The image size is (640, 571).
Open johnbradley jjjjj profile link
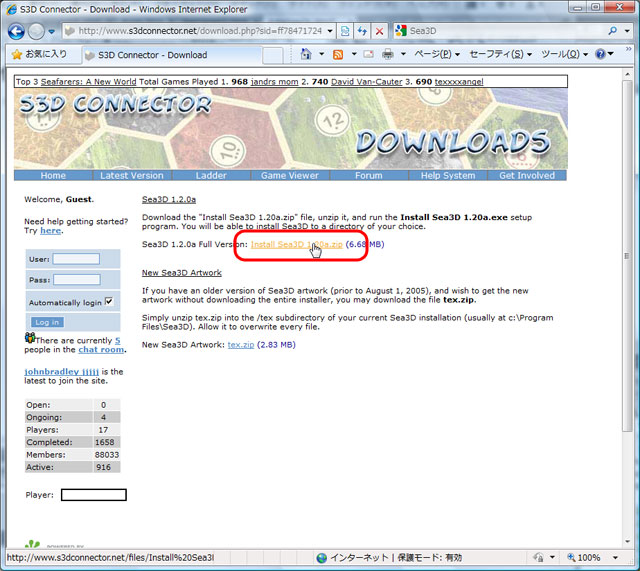coord(62,372)
